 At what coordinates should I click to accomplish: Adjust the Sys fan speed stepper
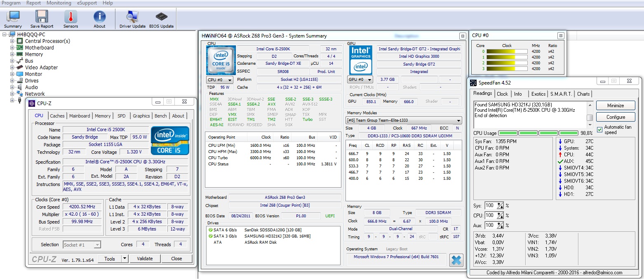(x=501, y=205)
